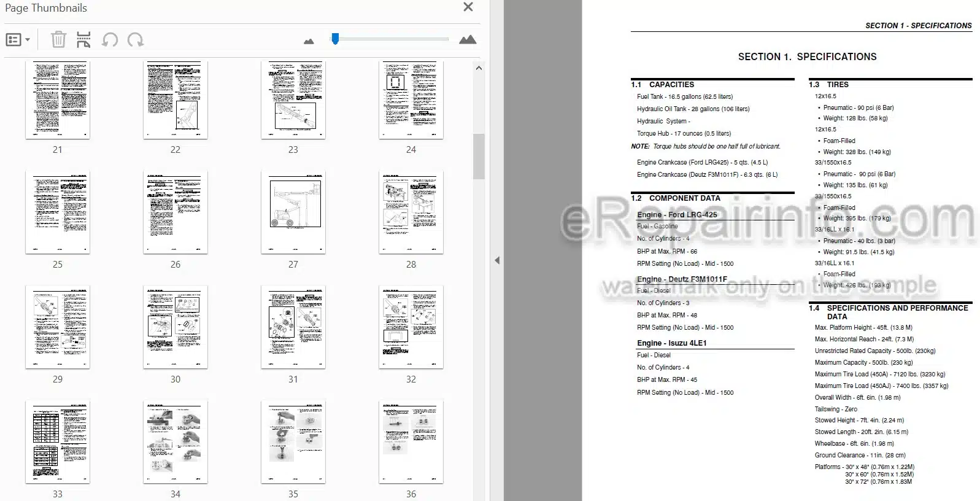Screen dimensions: 980x501
Task: Click 'Engine - Ford LRG-425' subheading
Action: coord(677,215)
